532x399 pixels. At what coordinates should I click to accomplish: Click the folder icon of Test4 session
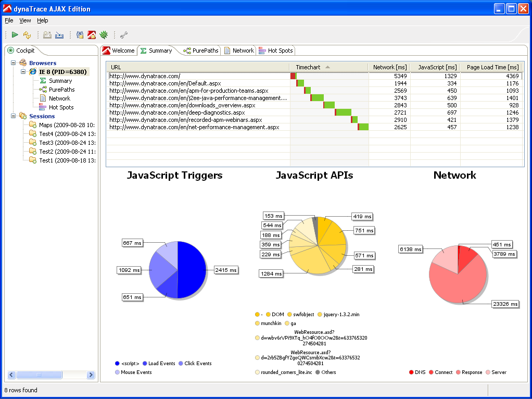(x=33, y=133)
